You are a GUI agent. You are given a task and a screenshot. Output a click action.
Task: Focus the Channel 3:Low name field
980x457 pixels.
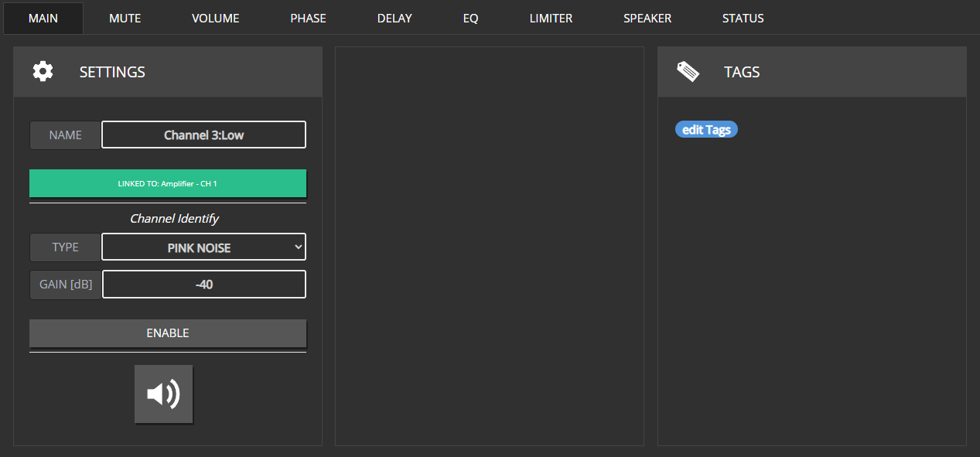(204, 135)
